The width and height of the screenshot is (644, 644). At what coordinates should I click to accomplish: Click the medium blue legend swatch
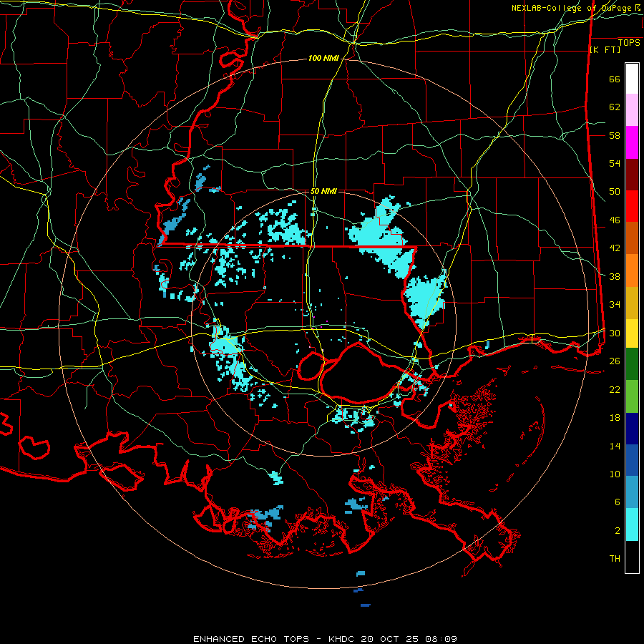pyautogui.click(x=632, y=460)
